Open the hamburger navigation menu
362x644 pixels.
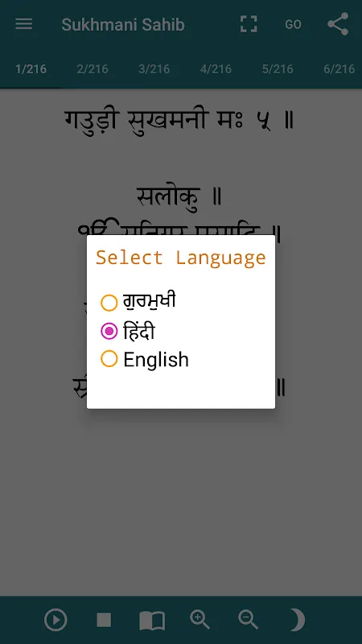click(x=24, y=24)
